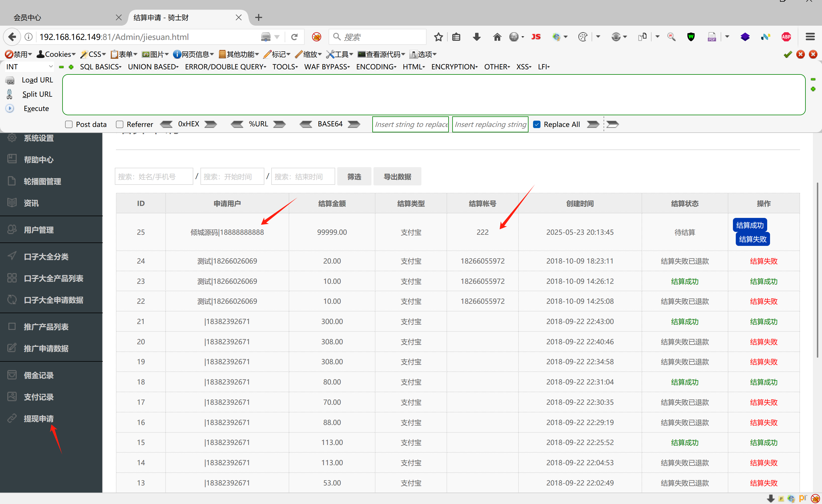Screen dimensions: 822x504
Task: Focus the 姓名/手机号 search field
Action: tap(154, 176)
